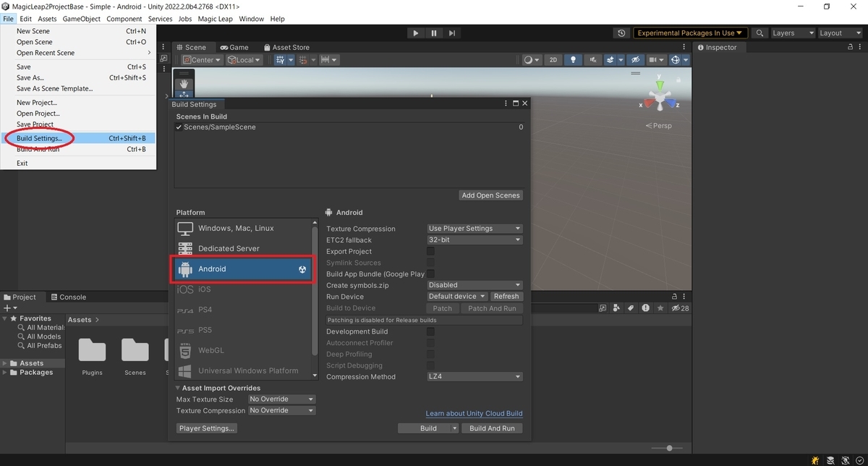Open Max Texture Size No Override dropdown

281,399
